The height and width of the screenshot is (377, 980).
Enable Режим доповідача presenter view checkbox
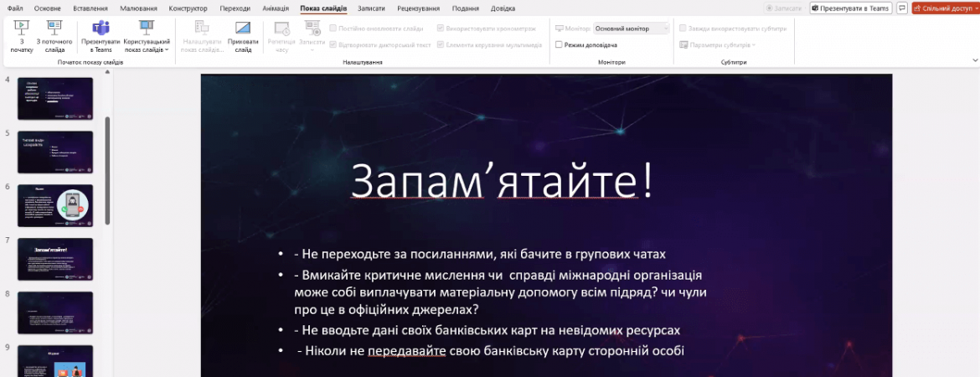tap(560, 45)
